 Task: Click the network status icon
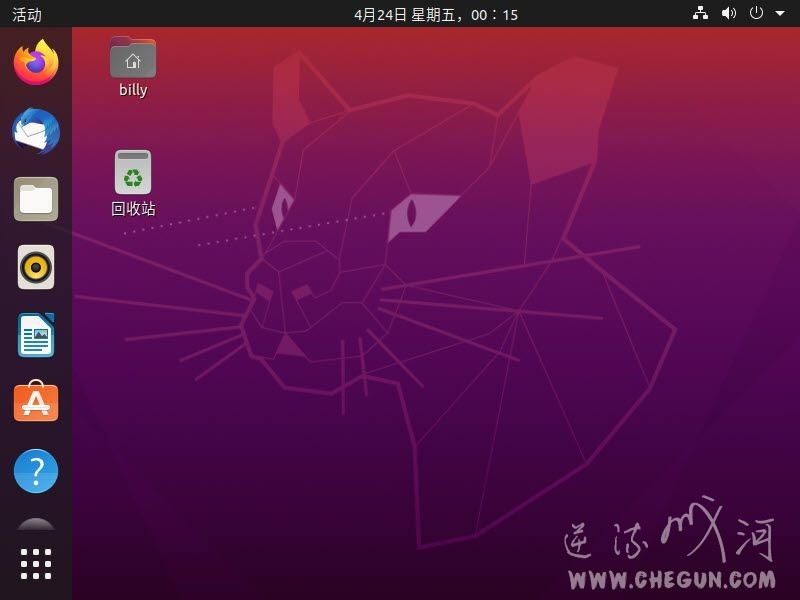click(x=700, y=14)
